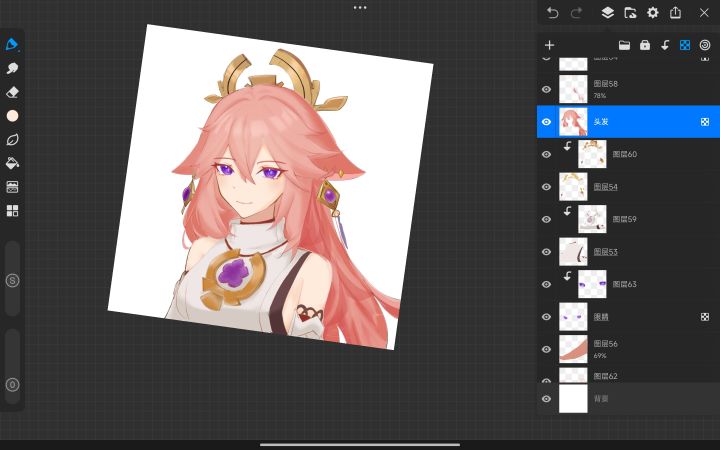Open the import image folder icon
Screen dimensions: 720x450
[630, 13]
